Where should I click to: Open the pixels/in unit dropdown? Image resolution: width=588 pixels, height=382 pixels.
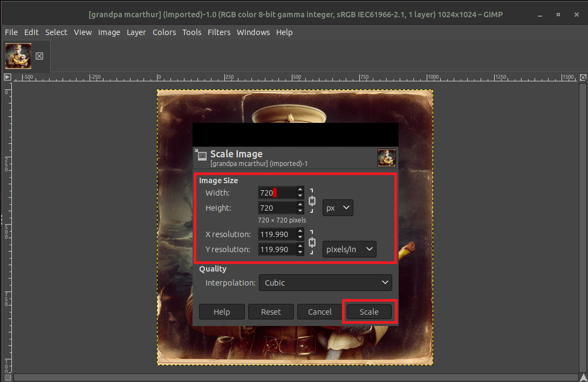point(349,249)
